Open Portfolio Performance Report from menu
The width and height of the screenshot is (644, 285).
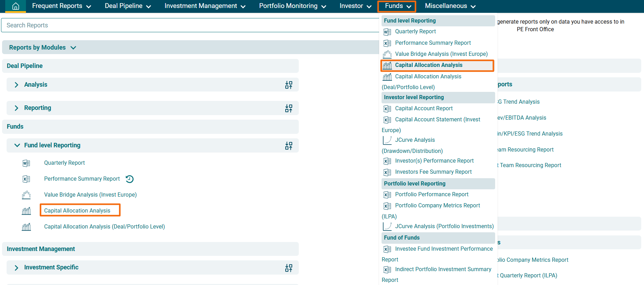click(x=431, y=195)
